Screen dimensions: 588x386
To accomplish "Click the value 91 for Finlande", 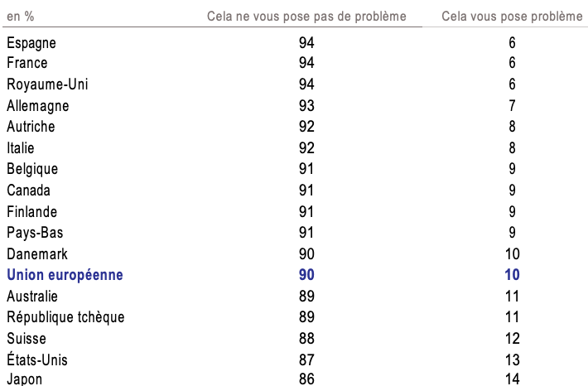I will pyautogui.click(x=306, y=211).
